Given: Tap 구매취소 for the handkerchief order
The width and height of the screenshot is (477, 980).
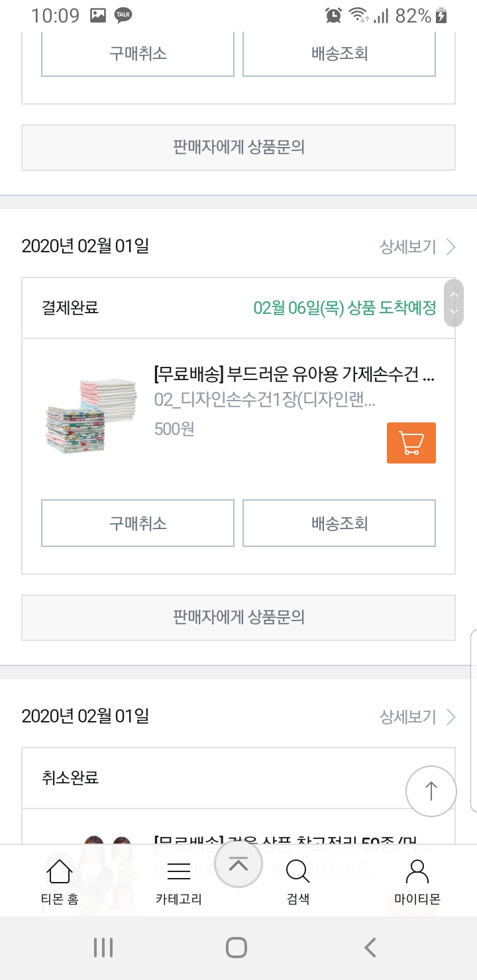Looking at the screenshot, I should [x=138, y=523].
